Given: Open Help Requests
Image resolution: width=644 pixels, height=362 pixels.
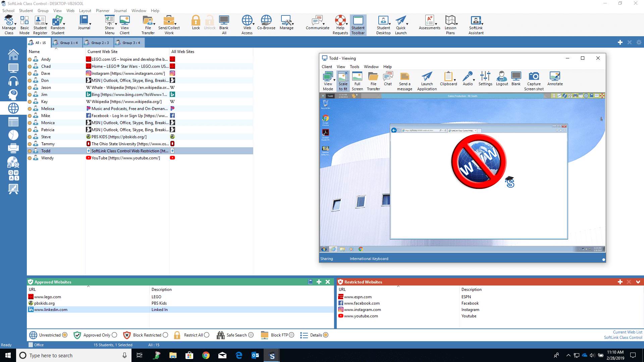Looking at the screenshot, I should coord(340,25).
